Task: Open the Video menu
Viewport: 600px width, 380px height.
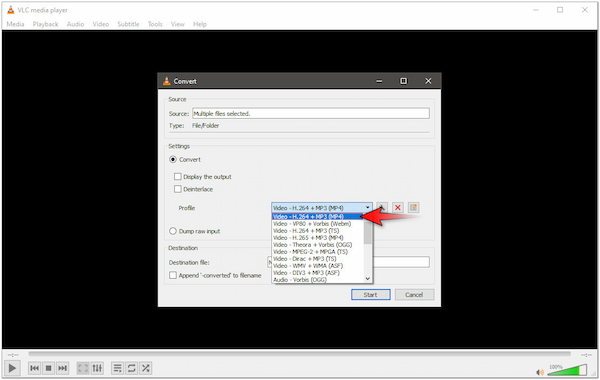Action: pyautogui.click(x=101, y=24)
